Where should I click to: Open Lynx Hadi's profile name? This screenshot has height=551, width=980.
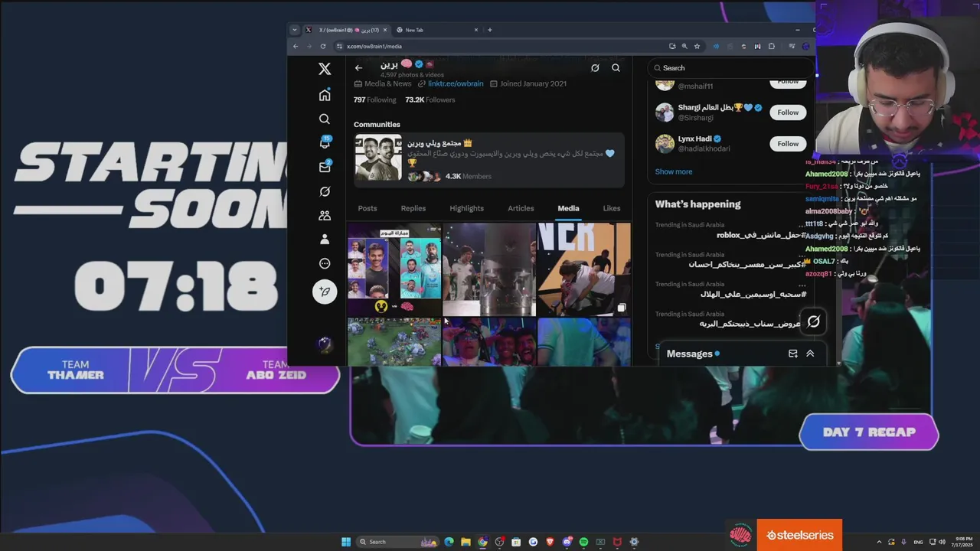pyautogui.click(x=694, y=139)
